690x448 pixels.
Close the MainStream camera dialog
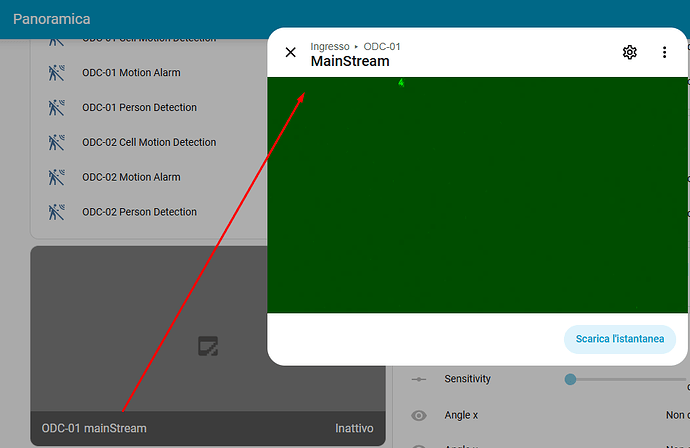point(290,52)
